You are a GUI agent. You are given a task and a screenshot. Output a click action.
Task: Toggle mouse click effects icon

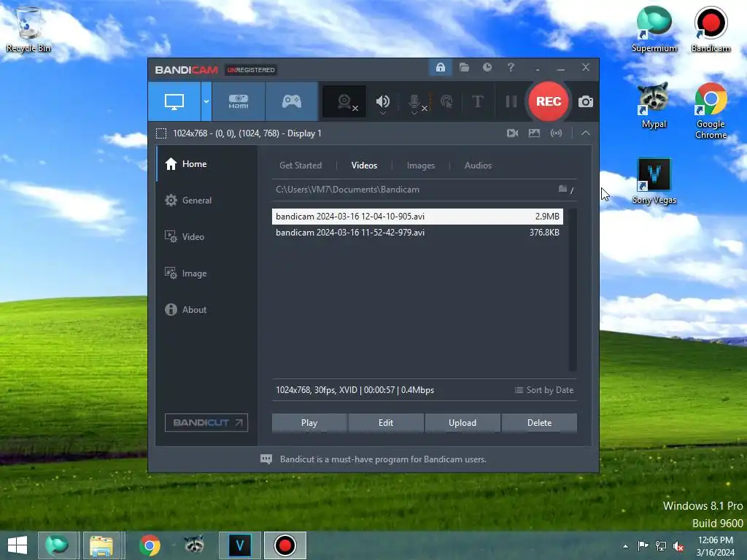446,101
